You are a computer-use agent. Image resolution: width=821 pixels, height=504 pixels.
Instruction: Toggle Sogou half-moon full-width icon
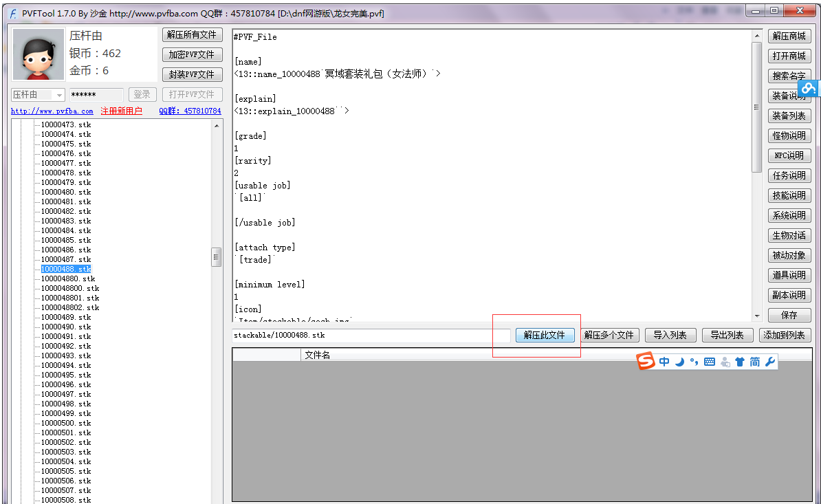click(x=679, y=362)
